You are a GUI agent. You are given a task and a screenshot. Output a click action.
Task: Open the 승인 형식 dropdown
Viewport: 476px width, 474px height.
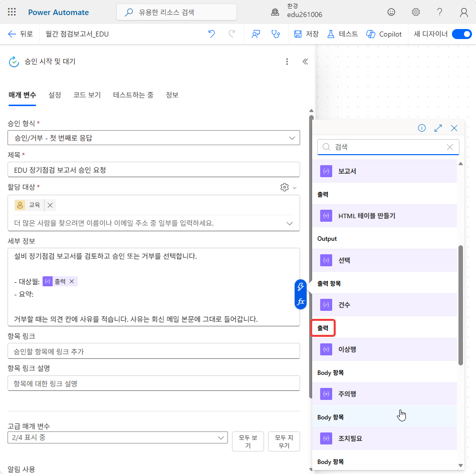(x=154, y=138)
